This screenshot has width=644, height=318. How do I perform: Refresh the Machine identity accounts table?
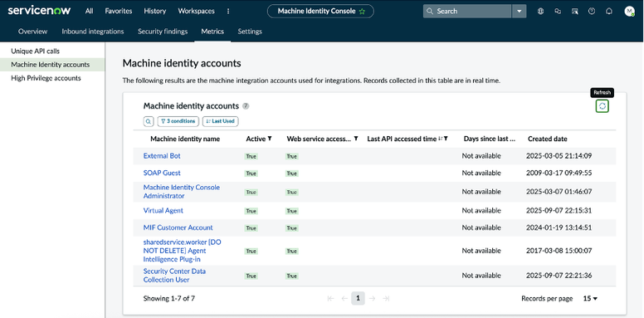tap(603, 106)
